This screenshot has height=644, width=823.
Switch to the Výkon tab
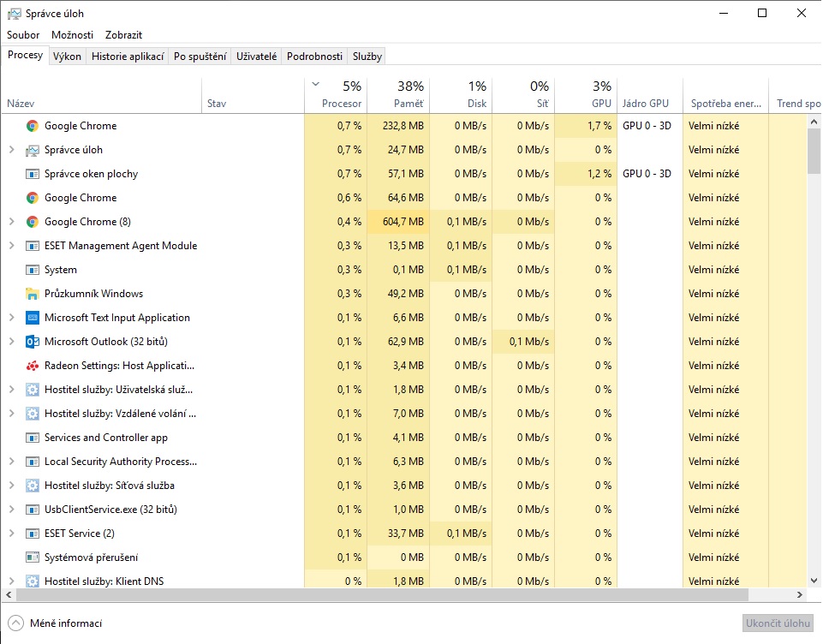pos(67,57)
